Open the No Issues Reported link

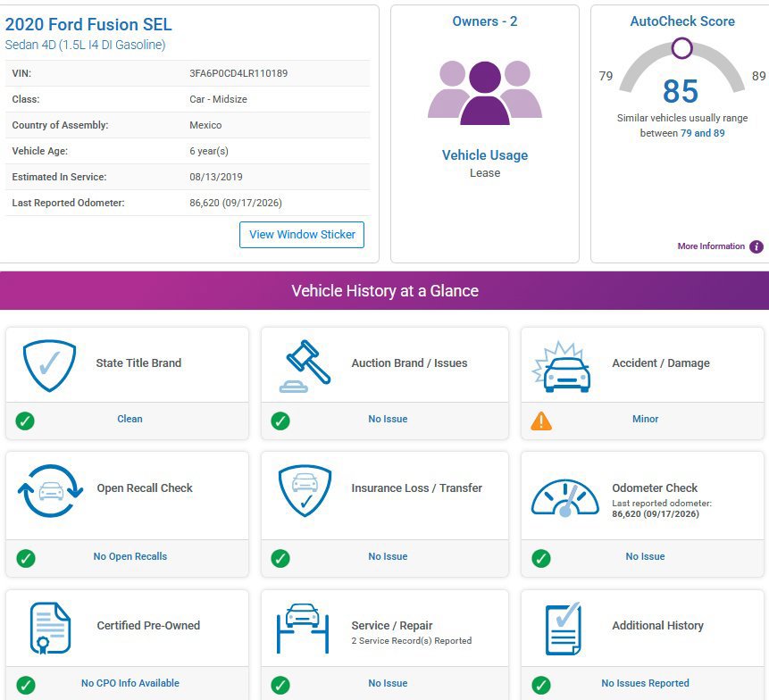click(646, 683)
